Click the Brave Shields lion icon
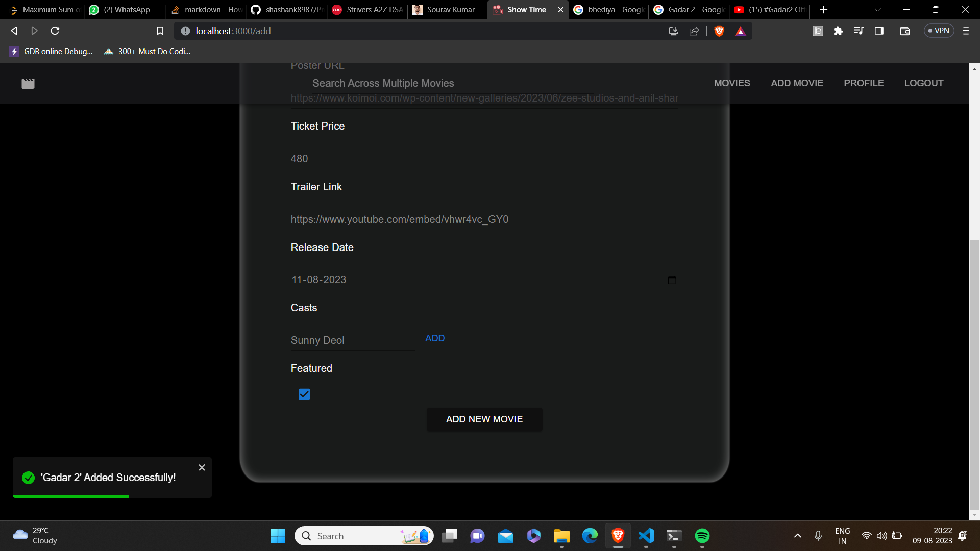This screenshot has height=551, width=980. coord(719,31)
